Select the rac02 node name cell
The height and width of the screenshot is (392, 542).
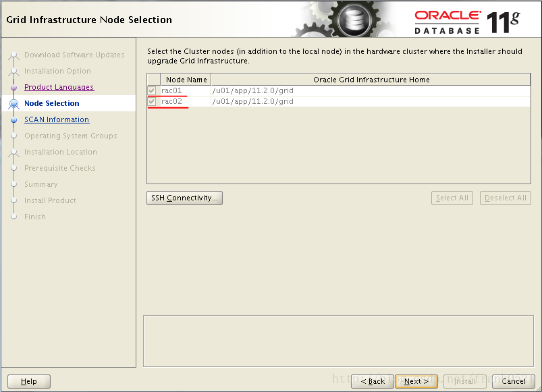186,101
